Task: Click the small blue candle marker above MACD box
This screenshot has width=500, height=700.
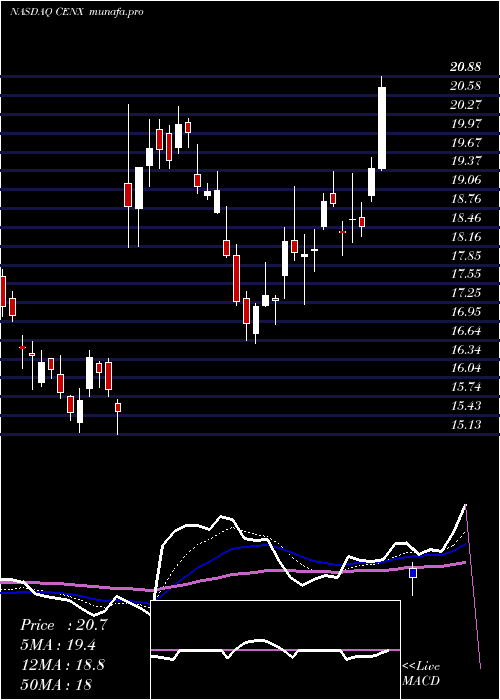Action: [x=413, y=573]
